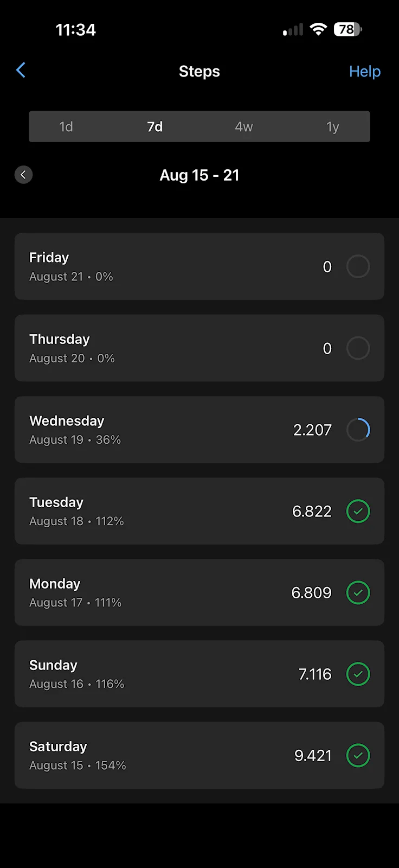
Task: Tap Wednesday's partial blue progress ring
Action: [x=358, y=430]
